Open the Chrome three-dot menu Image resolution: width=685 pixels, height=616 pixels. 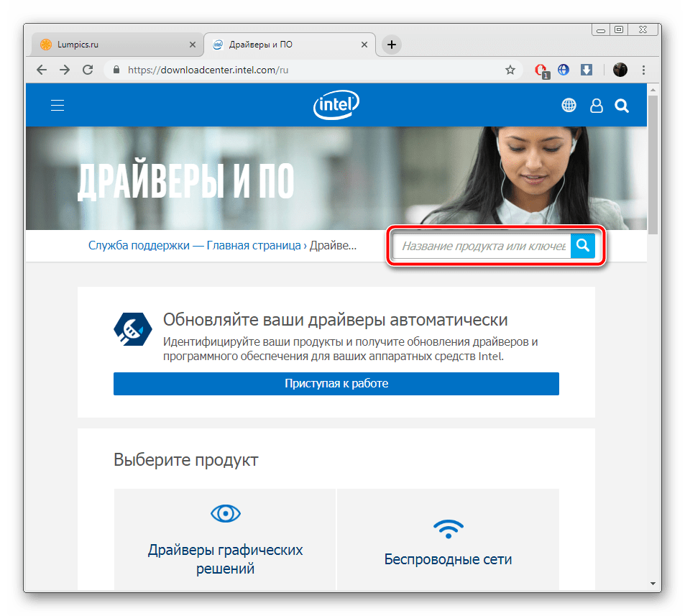643,70
